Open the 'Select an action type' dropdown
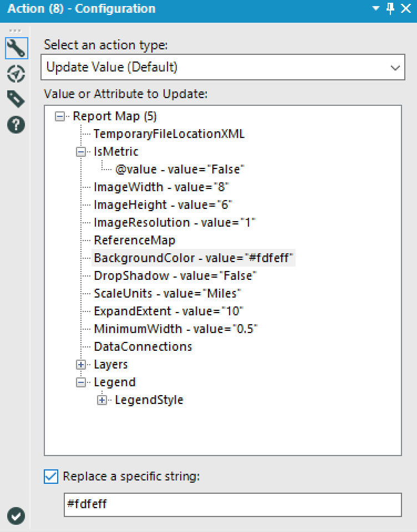The height and width of the screenshot is (532, 417). tap(395, 67)
